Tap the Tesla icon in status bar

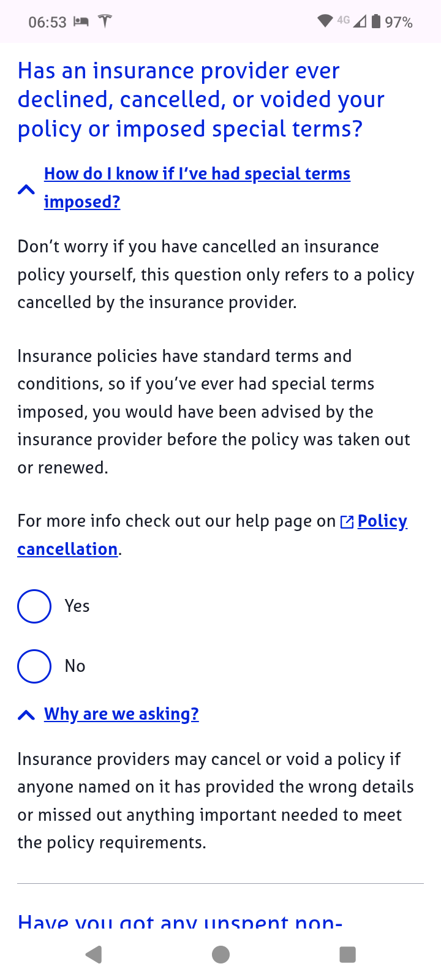click(105, 21)
